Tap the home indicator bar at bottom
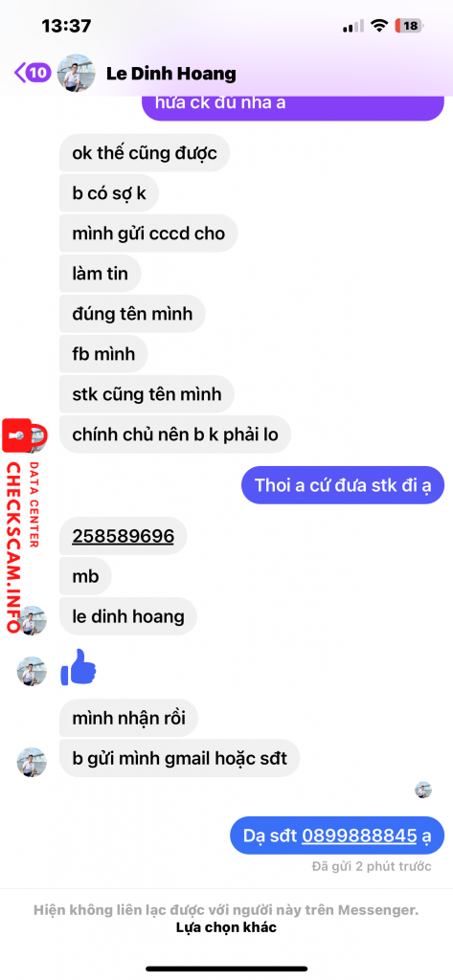This screenshot has width=453, height=980. pyautogui.click(x=226, y=969)
